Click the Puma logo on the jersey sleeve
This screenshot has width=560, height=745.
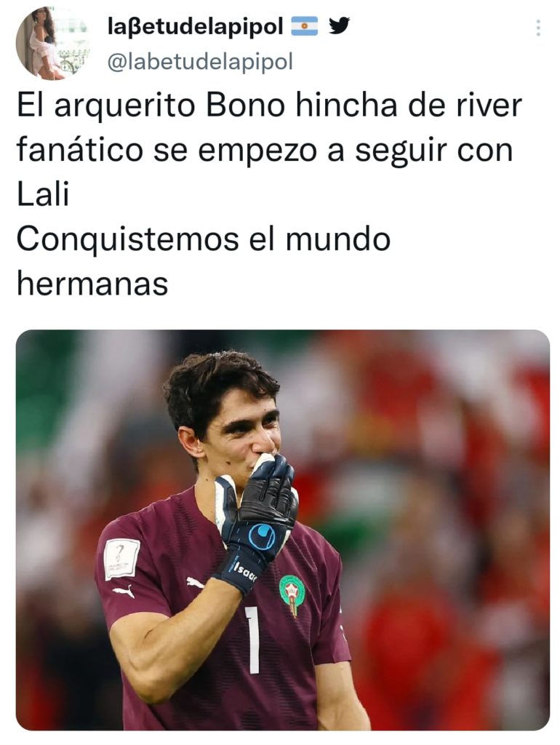[x=124, y=591]
